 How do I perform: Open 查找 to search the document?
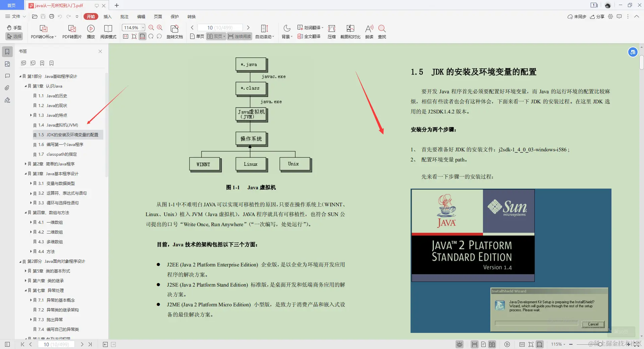click(382, 31)
